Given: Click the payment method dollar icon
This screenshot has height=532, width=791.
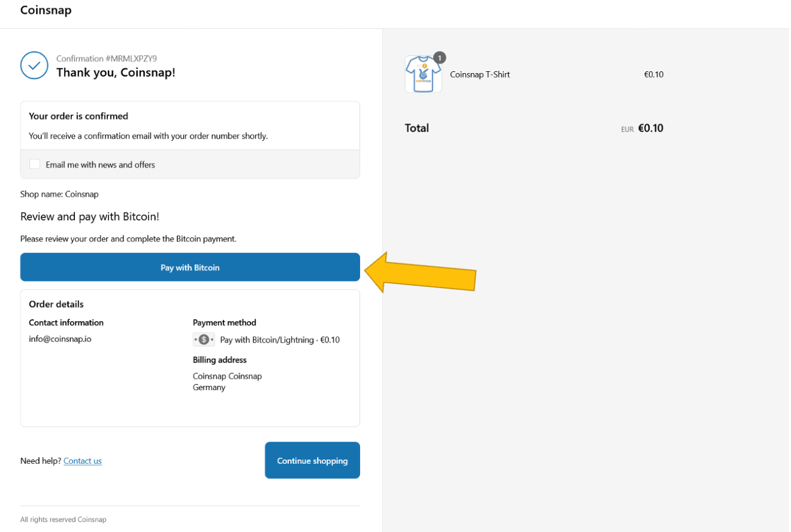Looking at the screenshot, I should tap(204, 340).
